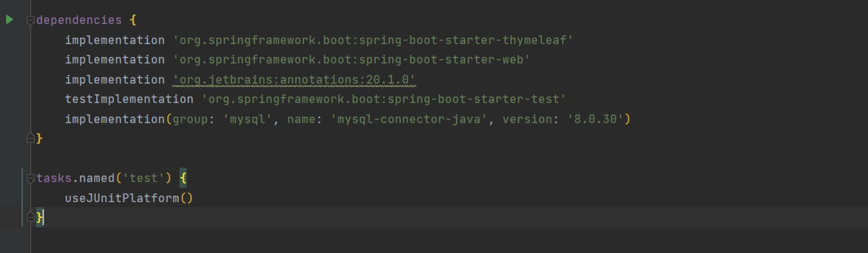This screenshot has width=868, height=253.
Task: Click the 'group:' named argument
Action: 194,119
